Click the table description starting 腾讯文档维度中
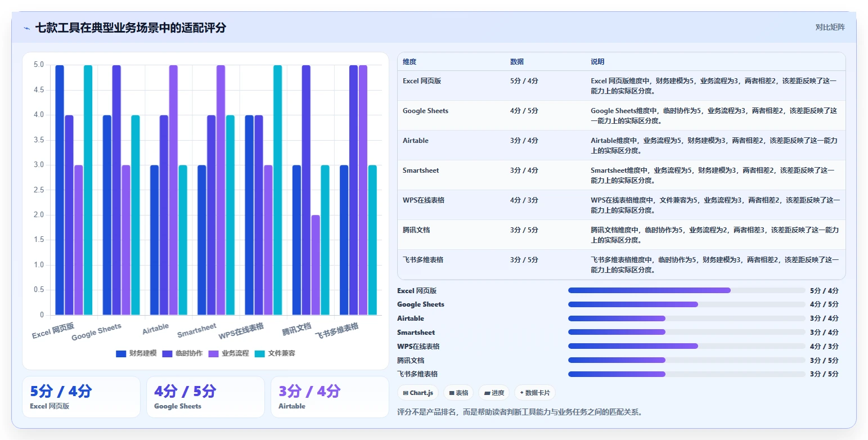This screenshot has width=868, height=440. pyautogui.click(x=714, y=235)
